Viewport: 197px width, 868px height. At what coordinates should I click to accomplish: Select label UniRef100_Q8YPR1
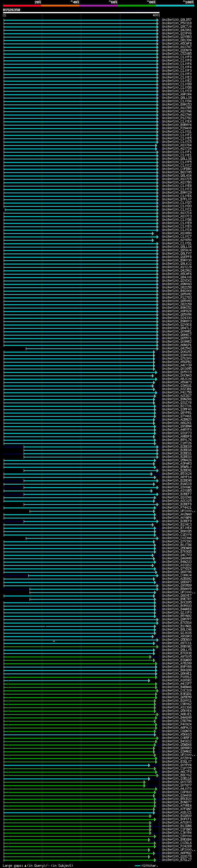pyautogui.click(x=177, y=413)
